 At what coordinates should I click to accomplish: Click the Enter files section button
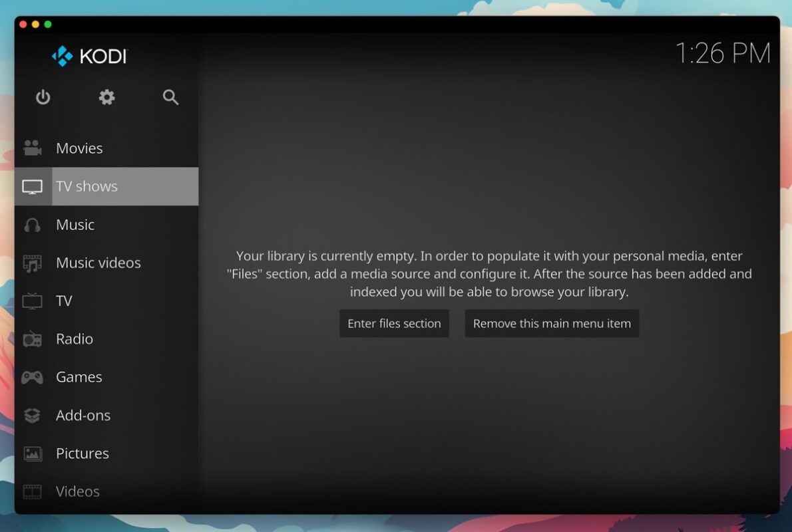tap(394, 323)
